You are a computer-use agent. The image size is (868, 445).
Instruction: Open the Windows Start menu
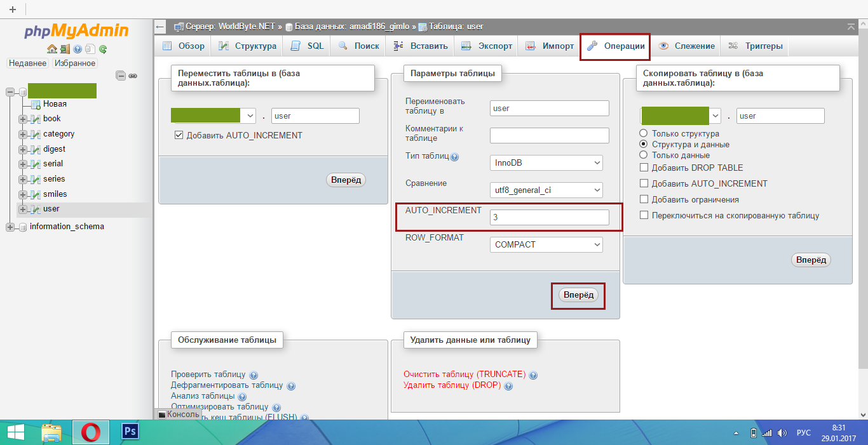pos(15,432)
